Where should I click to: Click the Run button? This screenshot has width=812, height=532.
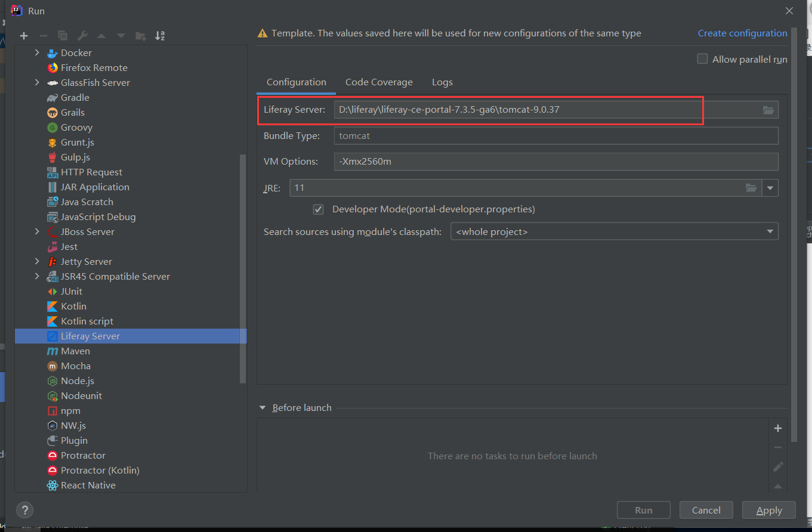[x=644, y=510]
